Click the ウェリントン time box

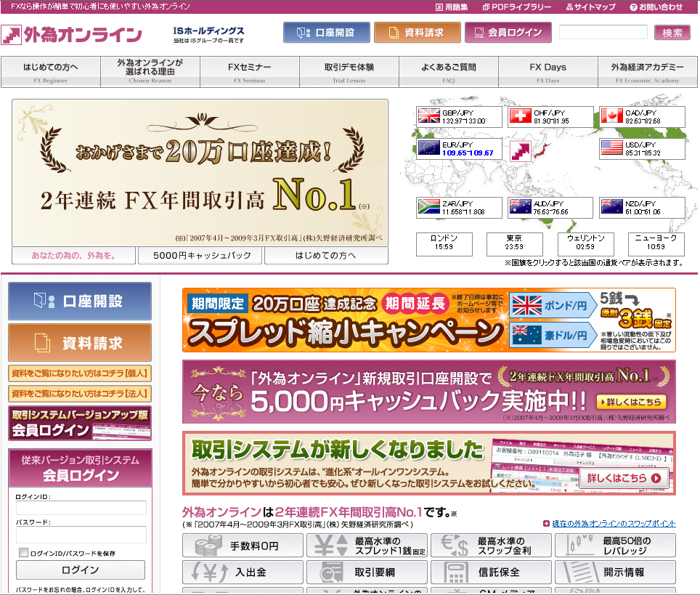[x=586, y=244]
